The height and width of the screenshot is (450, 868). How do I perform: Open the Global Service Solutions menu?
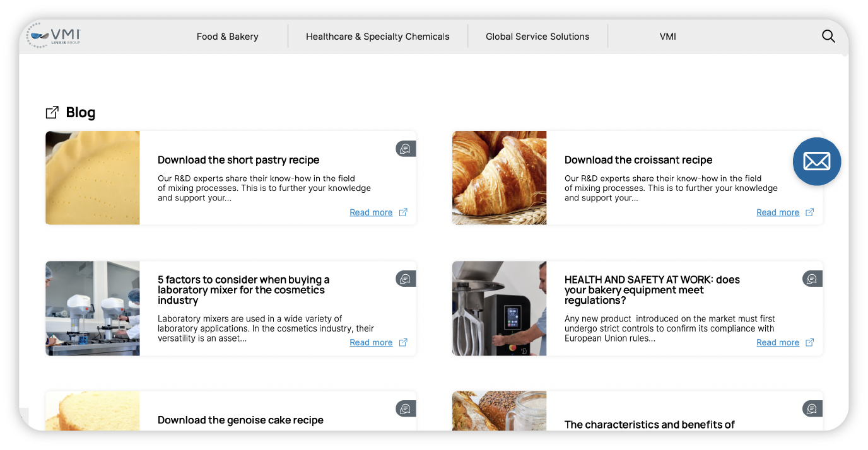[537, 37]
